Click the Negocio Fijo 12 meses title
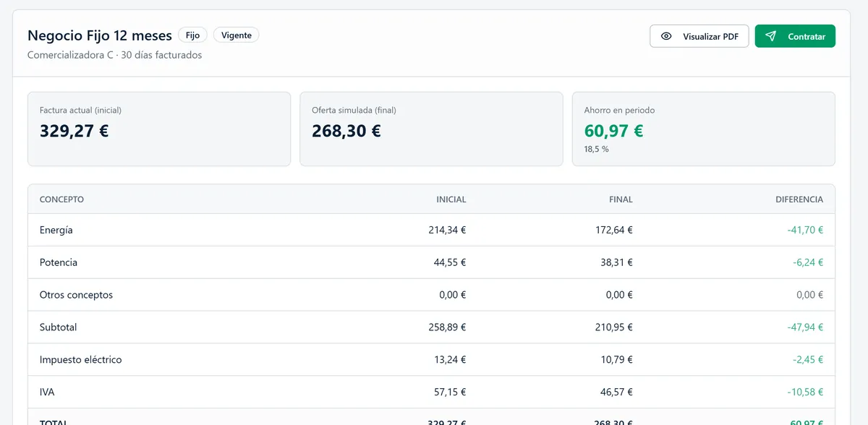 (100, 35)
